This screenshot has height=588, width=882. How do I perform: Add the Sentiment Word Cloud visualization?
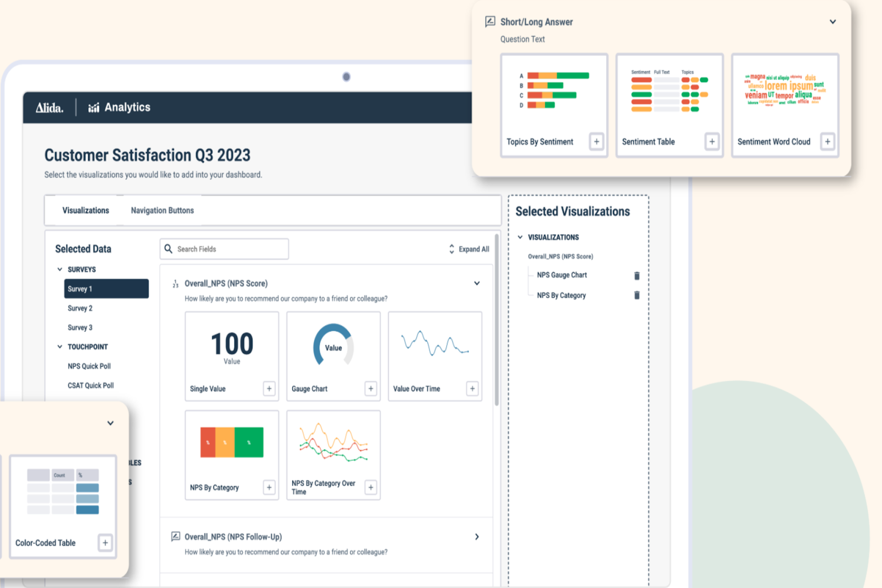point(827,142)
